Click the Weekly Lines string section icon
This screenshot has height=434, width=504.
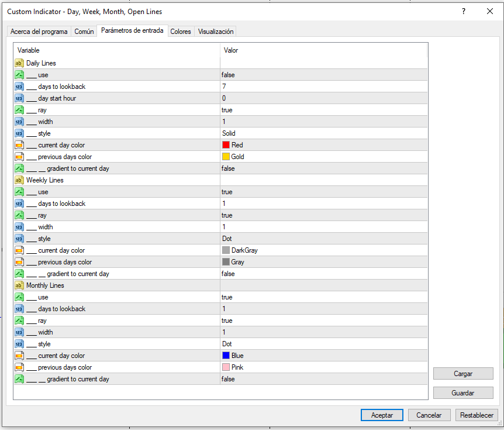click(x=19, y=180)
